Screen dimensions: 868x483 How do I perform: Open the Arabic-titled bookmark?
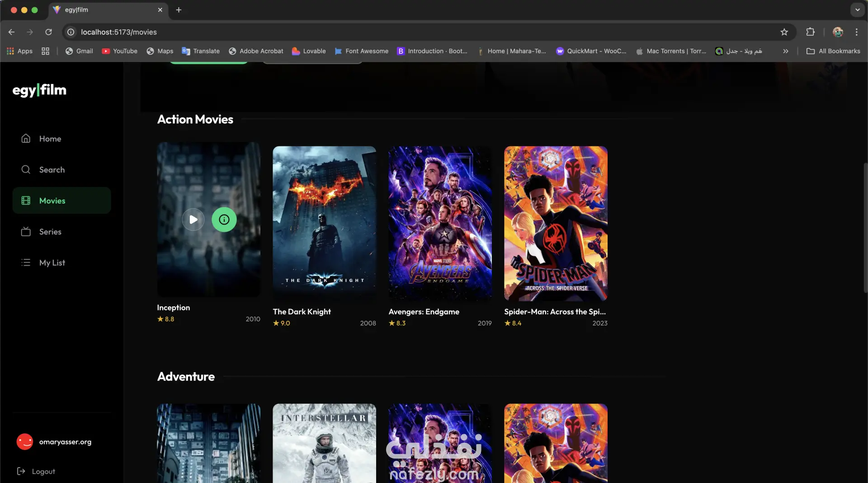pyautogui.click(x=739, y=51)
